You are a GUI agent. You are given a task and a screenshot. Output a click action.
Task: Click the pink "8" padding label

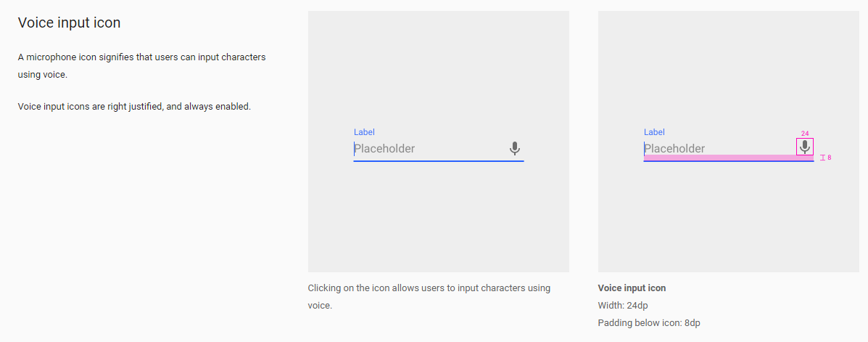click(x=830, y=158)
